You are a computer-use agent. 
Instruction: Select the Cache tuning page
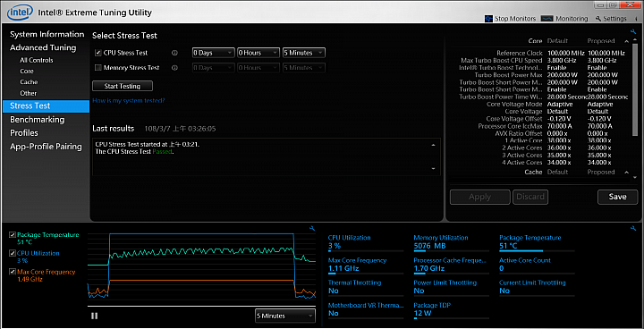click(29, 82)
